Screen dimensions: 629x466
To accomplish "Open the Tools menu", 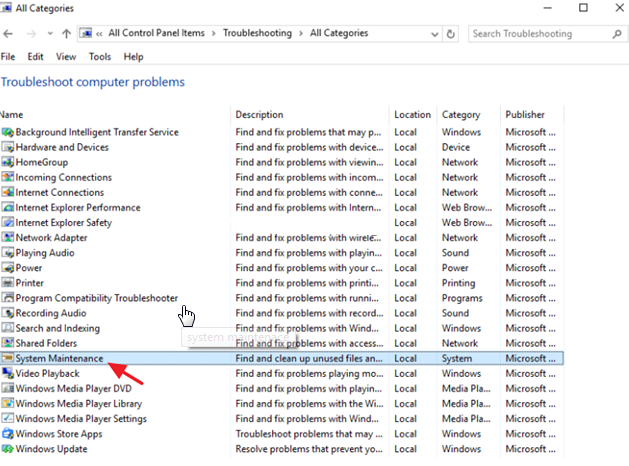I will (x=100, y=57).
